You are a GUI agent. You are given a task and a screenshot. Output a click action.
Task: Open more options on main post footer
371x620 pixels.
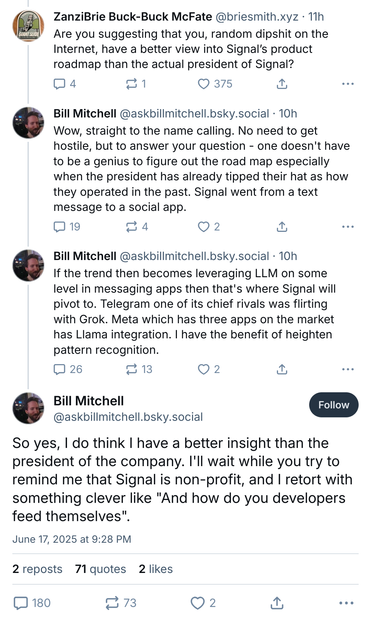[x=346, y=603]
